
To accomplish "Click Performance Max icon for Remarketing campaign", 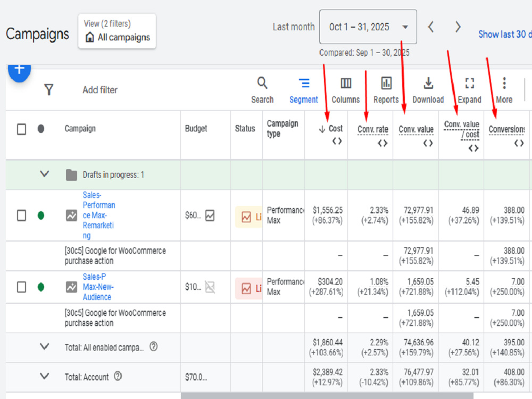I will (71, 215).
